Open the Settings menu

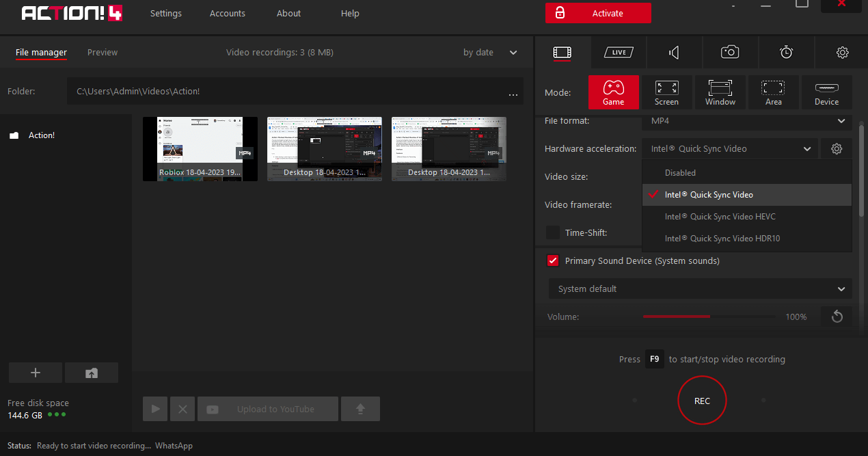tap(166, 14)
